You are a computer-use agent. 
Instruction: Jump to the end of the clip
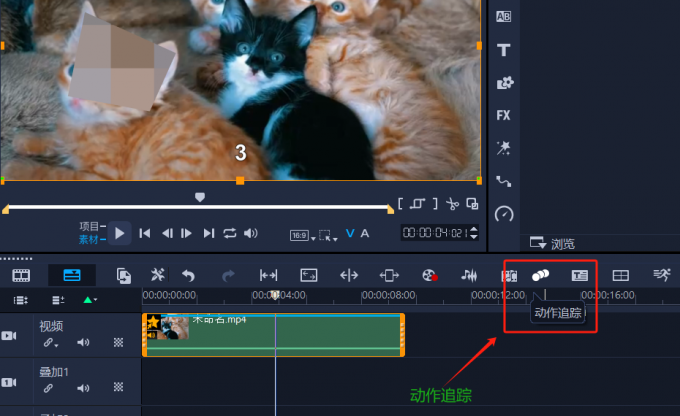[x=209, y=233]
